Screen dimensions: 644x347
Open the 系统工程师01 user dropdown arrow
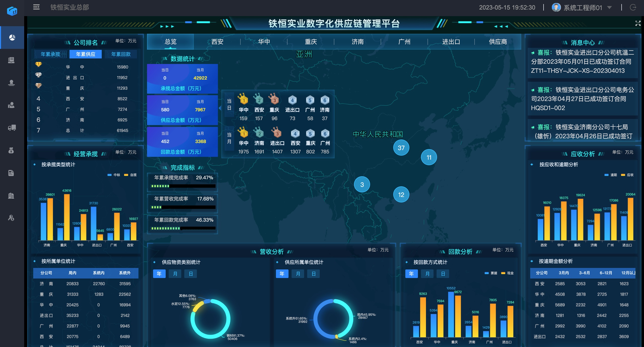tap(609, 8)
